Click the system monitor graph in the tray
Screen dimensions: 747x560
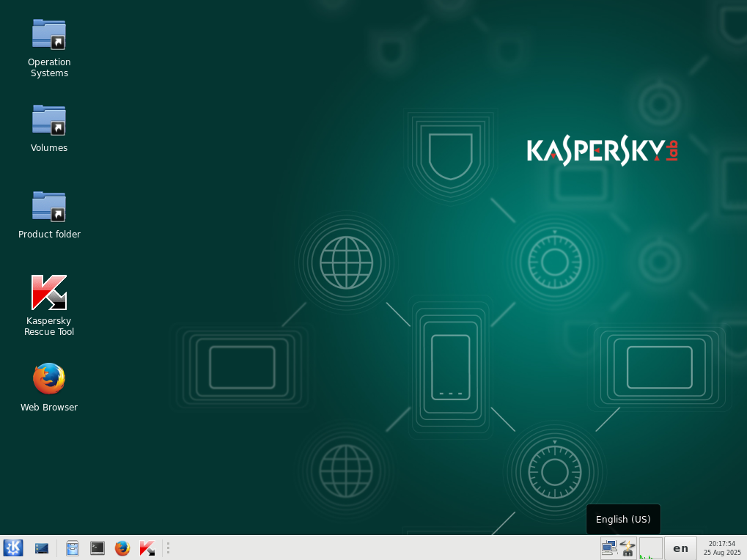pyautogui.click(x=650, y=548)
